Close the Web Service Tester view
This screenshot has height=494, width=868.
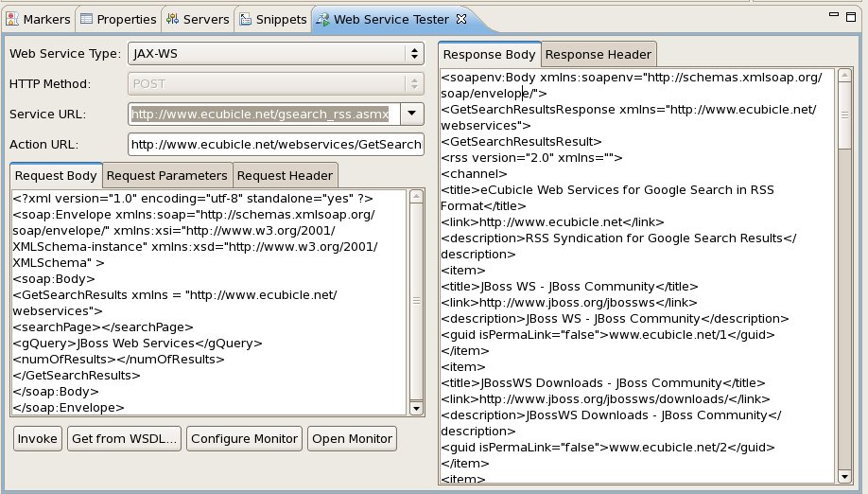click(461, 19)
